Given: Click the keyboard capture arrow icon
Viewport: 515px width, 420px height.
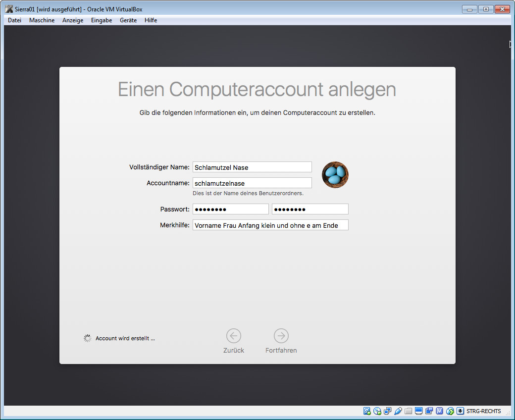Looking at the screenshot, I should (460, 411).
